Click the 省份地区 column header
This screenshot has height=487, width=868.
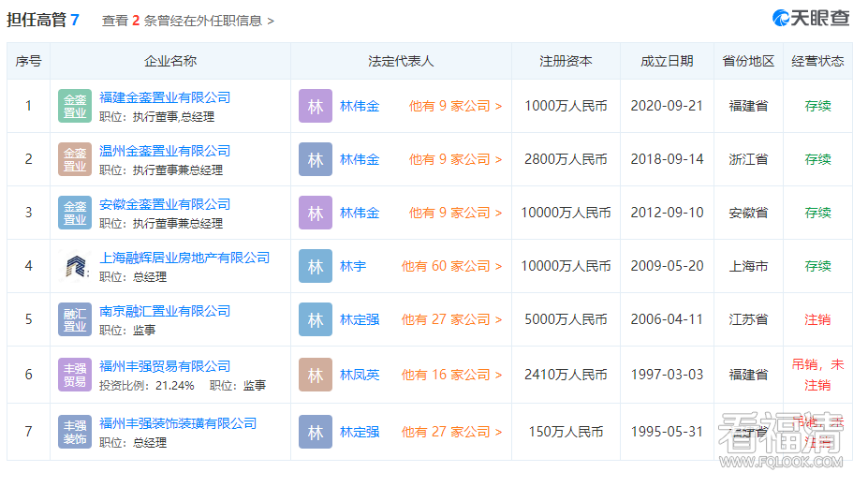(748, 61)
